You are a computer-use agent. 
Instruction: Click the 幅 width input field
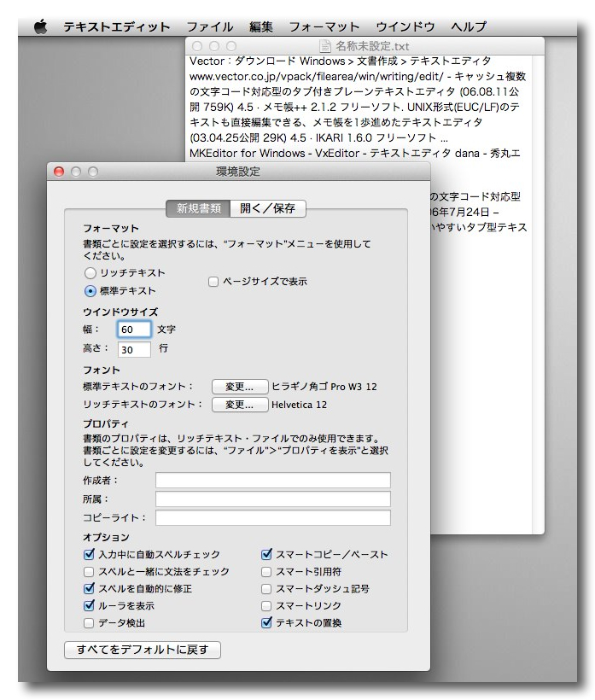point(134,330)
